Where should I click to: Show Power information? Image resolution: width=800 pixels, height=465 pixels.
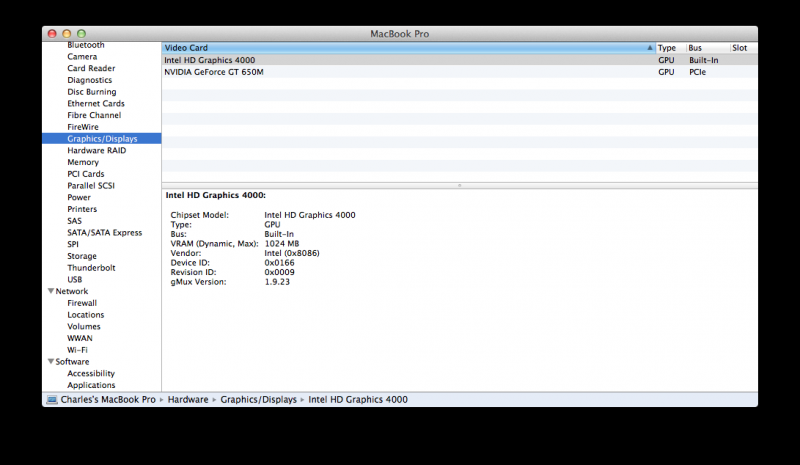(x=79, y=198)
